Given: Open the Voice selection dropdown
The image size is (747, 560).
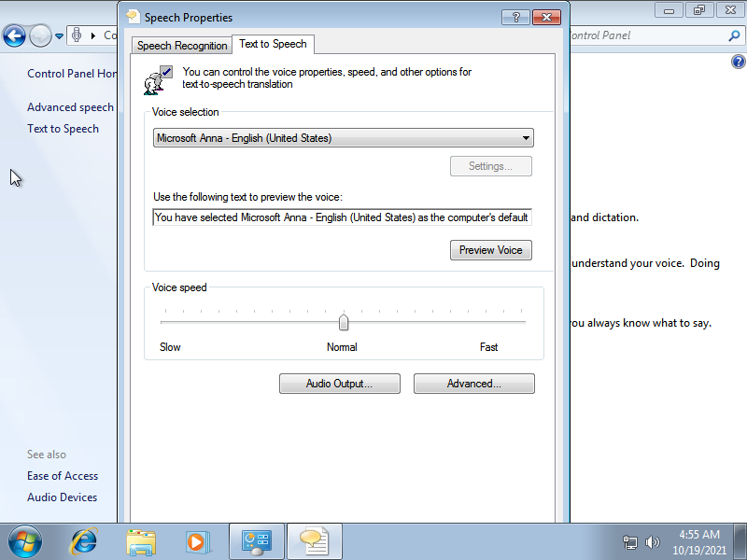Looking at the screenshot, I should 343,138.
